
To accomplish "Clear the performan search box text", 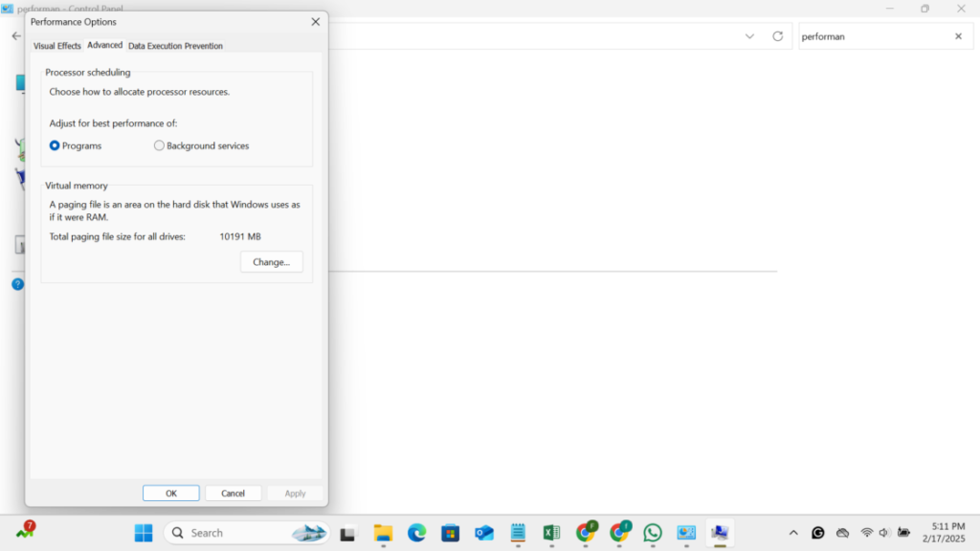I will coord(957,35).
